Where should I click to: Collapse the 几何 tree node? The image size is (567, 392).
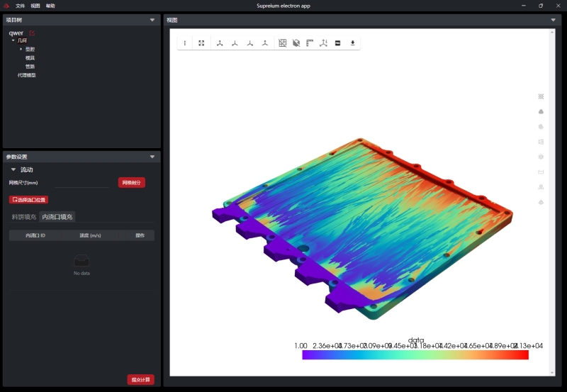(13, 40)
